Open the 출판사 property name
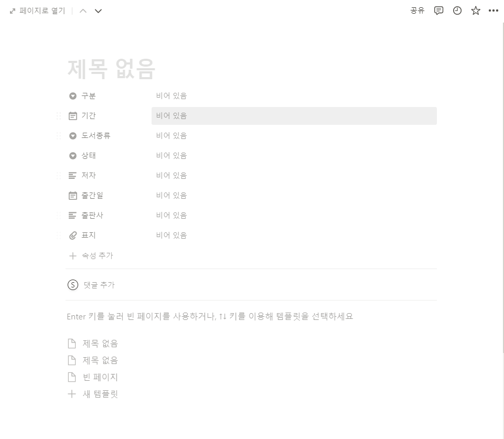This screenshot has width=504, height=439. 92,216
